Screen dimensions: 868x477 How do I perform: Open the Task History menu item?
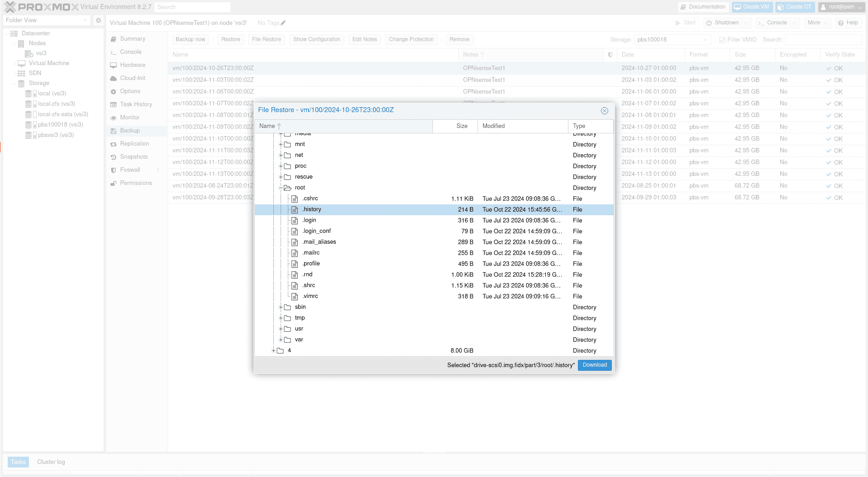136,104
